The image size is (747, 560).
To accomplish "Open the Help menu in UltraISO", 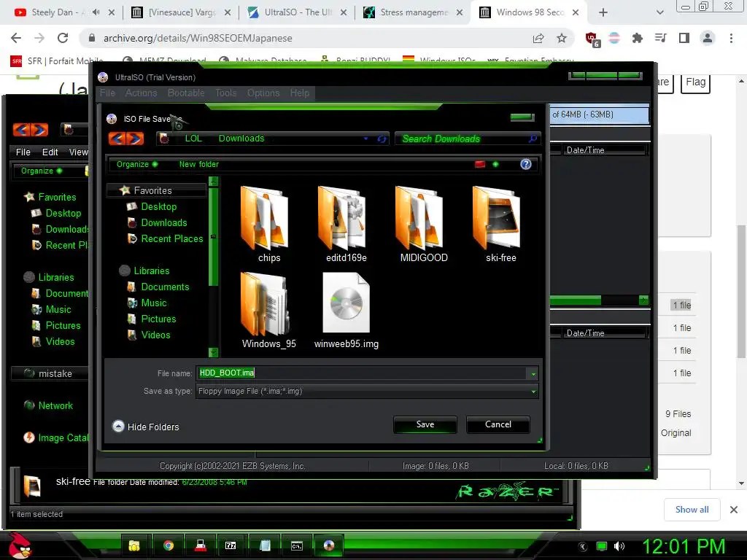I will (300, 93).
